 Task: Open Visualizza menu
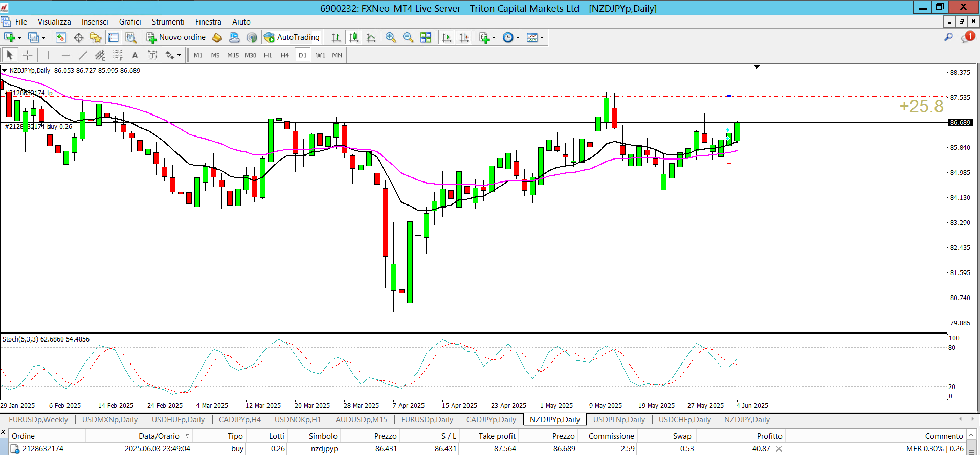[x=54, y=21]
